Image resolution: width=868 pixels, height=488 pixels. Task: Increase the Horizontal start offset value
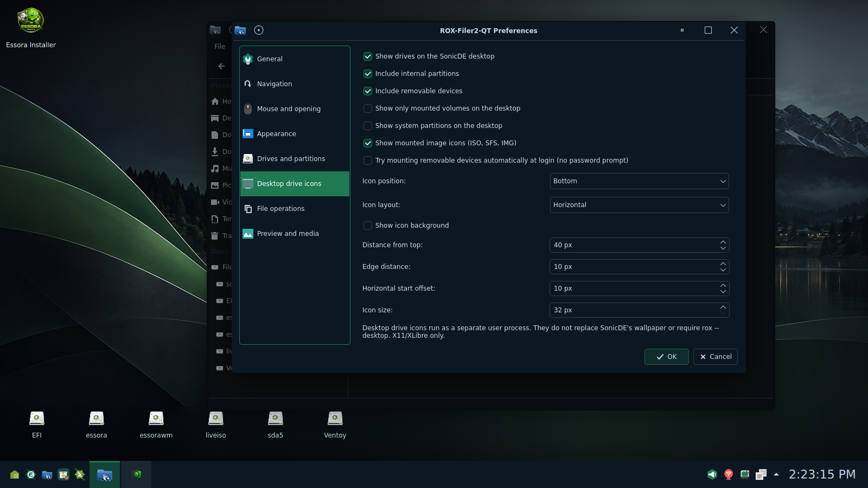click(723, 285)
